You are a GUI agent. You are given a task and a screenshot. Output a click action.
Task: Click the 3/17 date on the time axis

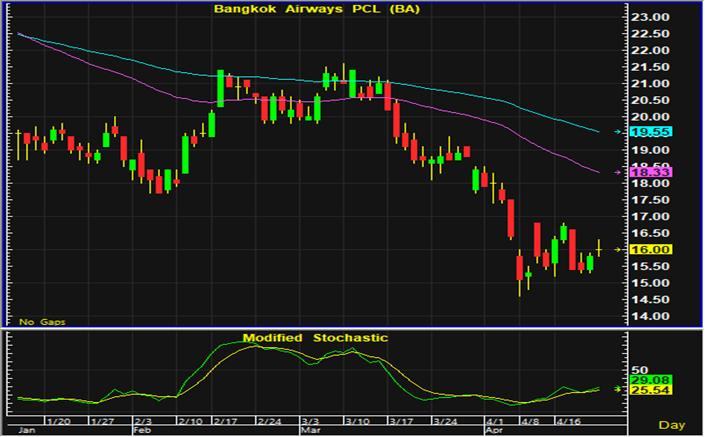pyautogui.click(x=401, y=421)
